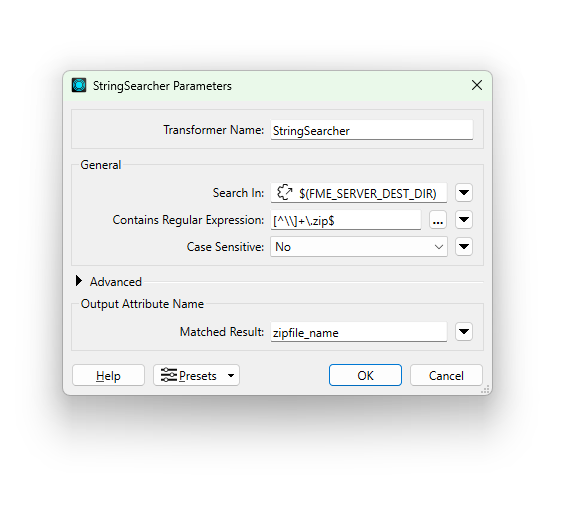The width and height of the screenshot is (573, 506).
Task: Open the Matched Result arrow menu
Action: (x=464, y=332)
